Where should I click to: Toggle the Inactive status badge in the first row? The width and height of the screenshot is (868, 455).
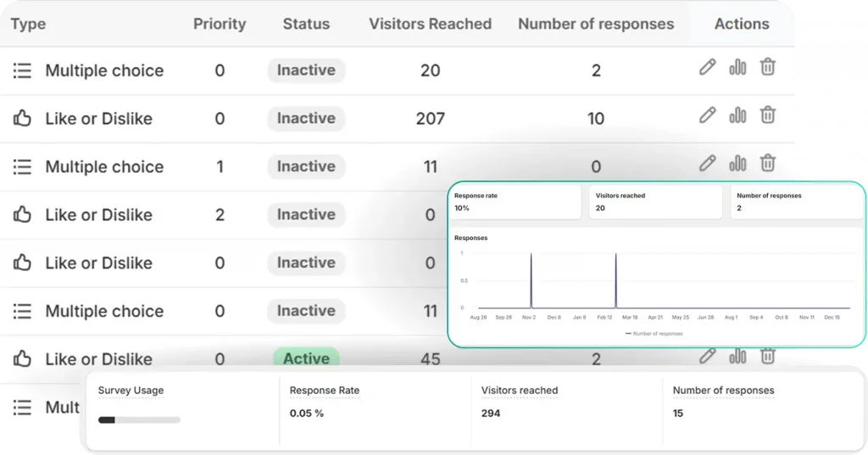(x=306, y=70)
